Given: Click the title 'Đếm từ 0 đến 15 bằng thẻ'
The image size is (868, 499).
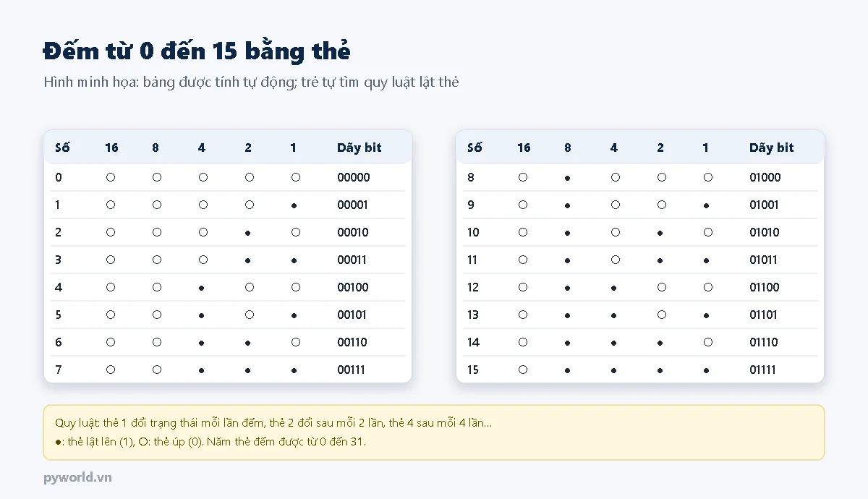Looking at the screenshot, I should (x=197, y=51).
